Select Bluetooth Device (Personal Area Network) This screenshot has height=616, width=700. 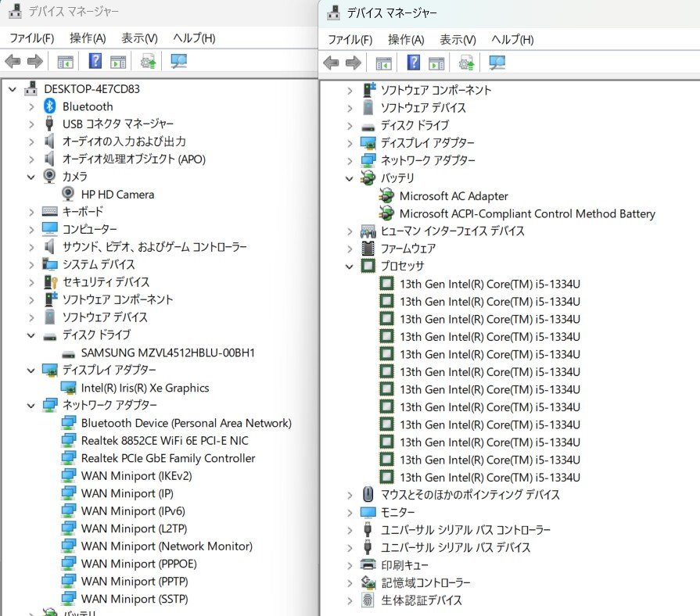pyautogui.click(x=186, y=423)
